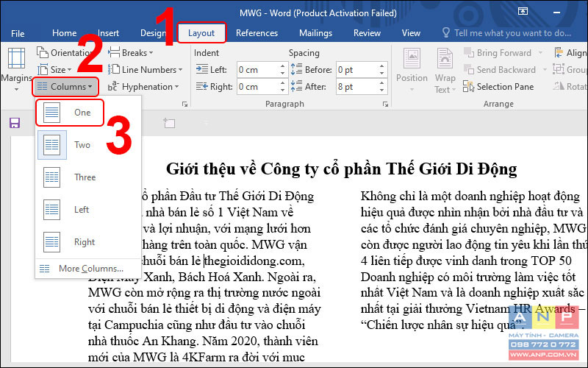588x368 pixels.
Task: Increase the Spacing Before value
Action: pyautogui.click(x=381, y=66)
